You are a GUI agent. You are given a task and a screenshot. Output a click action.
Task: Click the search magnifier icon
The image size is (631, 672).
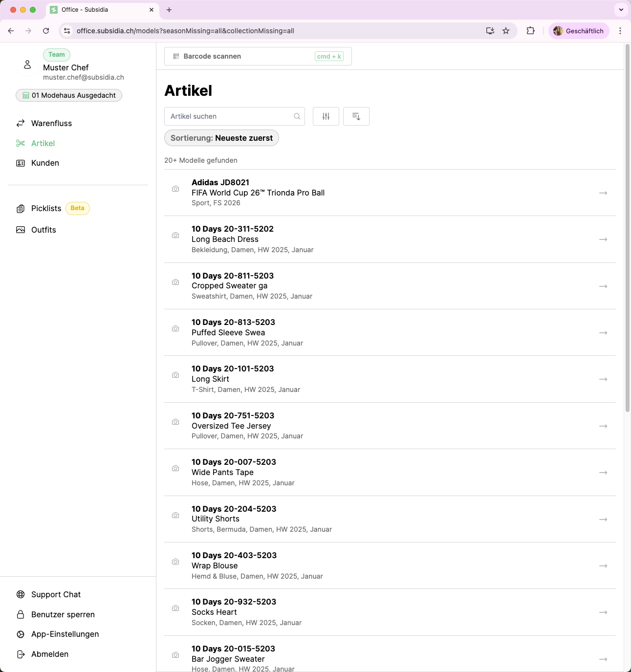coord(297,116)
